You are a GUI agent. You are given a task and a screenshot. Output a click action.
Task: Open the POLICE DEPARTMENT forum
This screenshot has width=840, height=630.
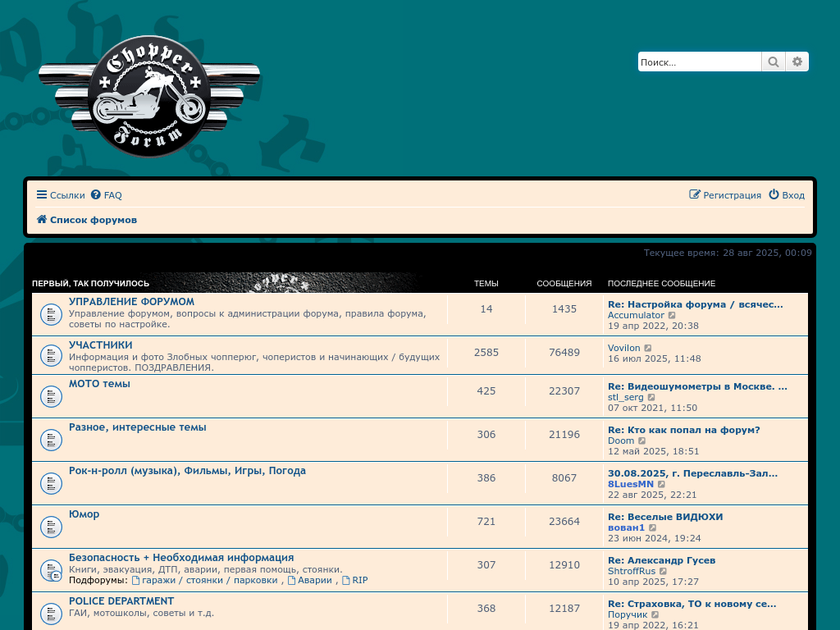121,601
